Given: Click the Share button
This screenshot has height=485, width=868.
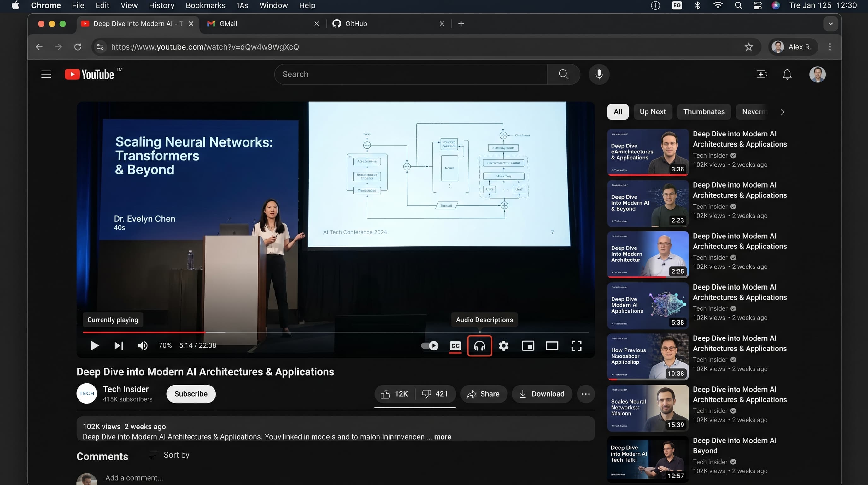Looking at the screenshot, I should click(483, 394).
